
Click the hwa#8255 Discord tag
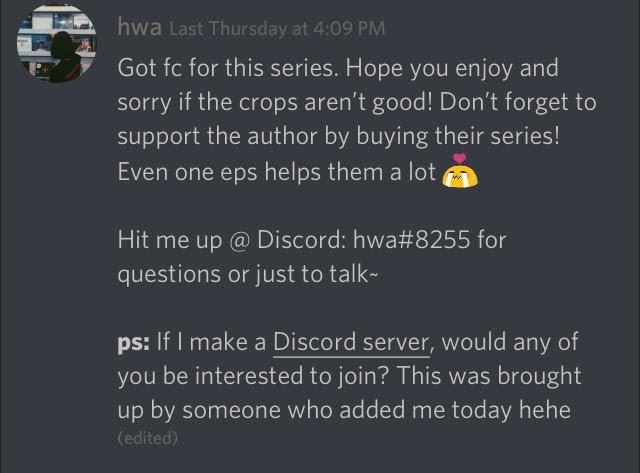click(411, 239)
